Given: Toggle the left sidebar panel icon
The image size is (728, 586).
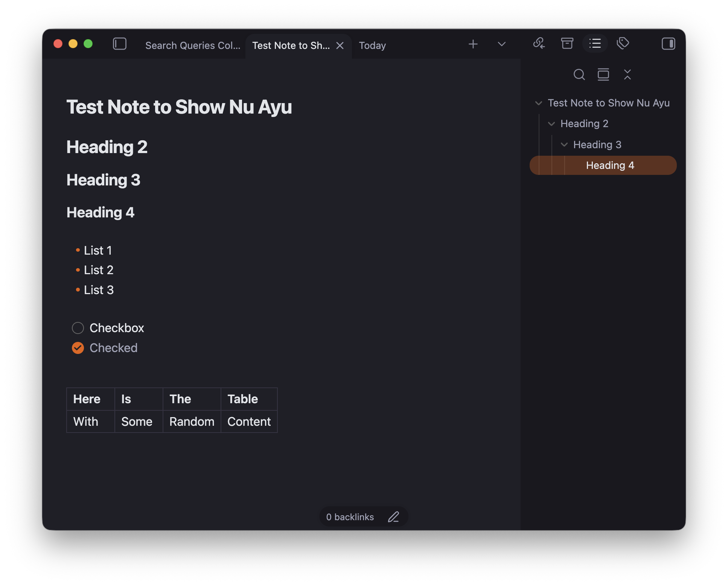Looking at the screenshot, I should (120, 44).
